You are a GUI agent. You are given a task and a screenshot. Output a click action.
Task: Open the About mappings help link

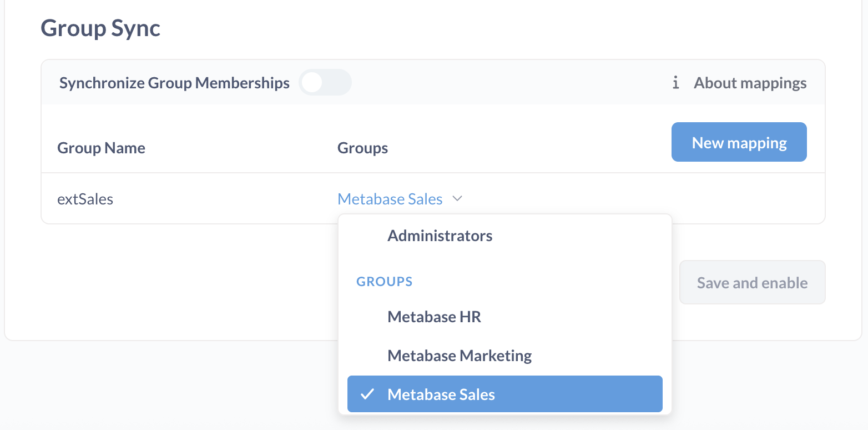(x=749, y=82)
